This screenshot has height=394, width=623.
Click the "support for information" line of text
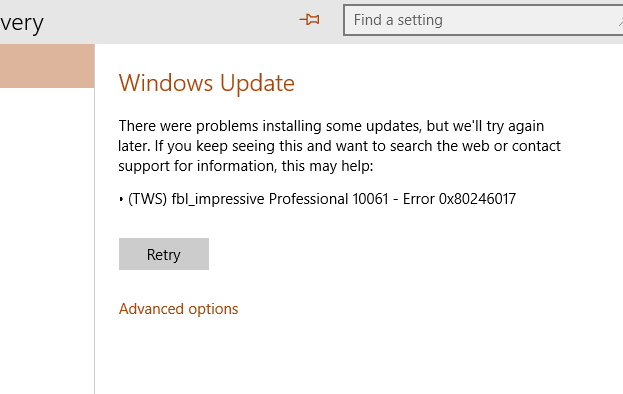246,166
